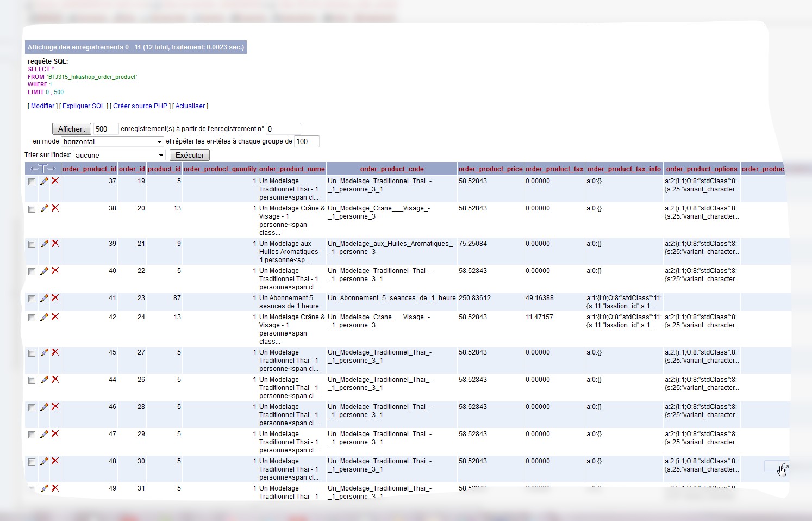Sort by the order_product_code column header
The height and width of the screenshot is (521, 812).
(x=392, y=169)
